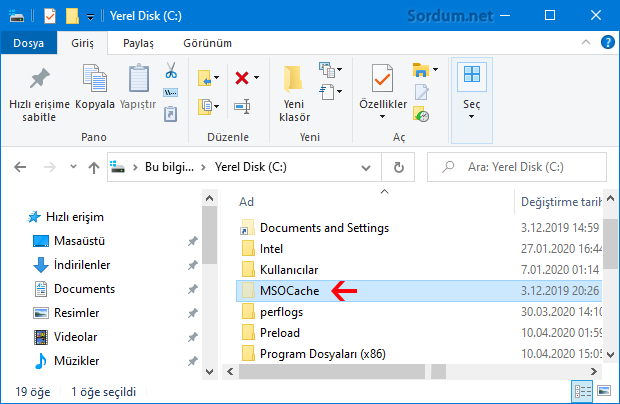Click the Yapıştır paste icon
Viewport: 620px width, 404px height.
tap(139, 78)
